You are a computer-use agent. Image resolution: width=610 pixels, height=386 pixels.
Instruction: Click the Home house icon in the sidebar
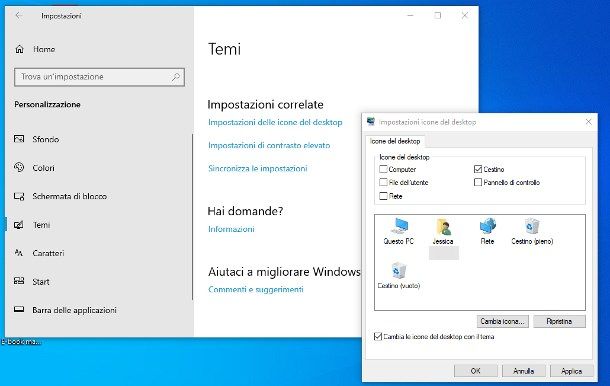pyautogui.click(x=19, y=49)
